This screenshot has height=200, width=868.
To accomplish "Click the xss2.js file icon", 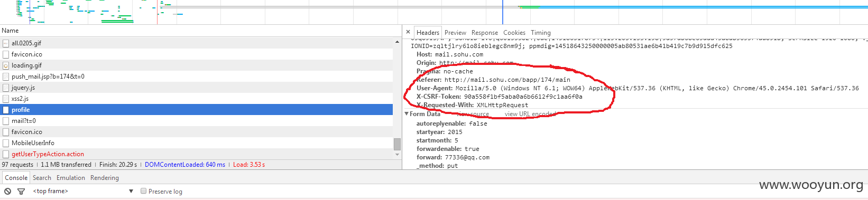I will 6,99.
